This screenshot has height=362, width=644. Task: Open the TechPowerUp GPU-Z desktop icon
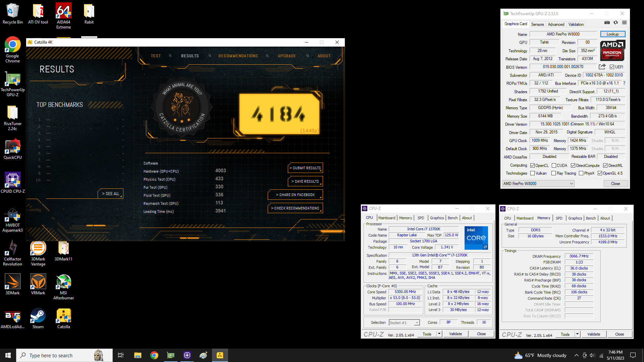coord(13,84)
